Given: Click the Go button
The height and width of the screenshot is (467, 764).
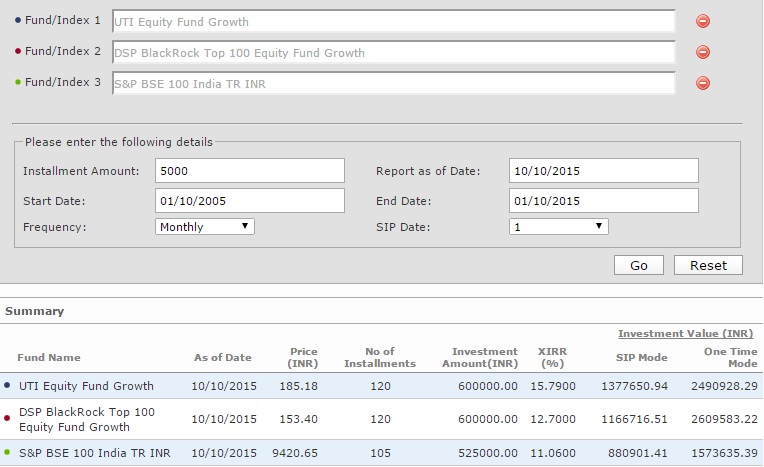Looking at the screenshot, I should [639, 265].
